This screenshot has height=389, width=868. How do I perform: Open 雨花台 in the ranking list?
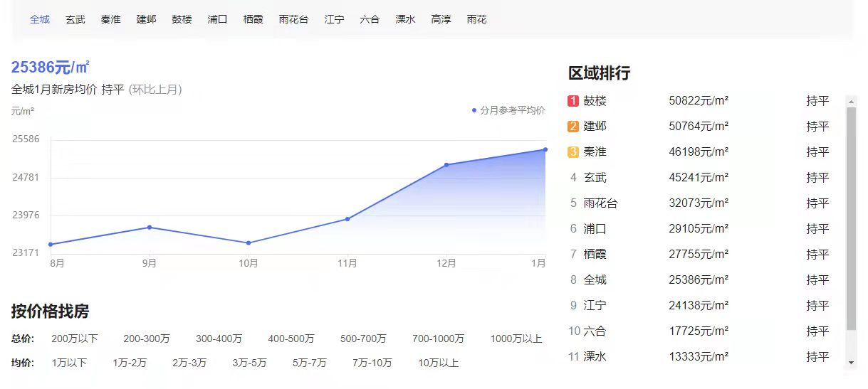pyautogui.click(x=600, y=203)
